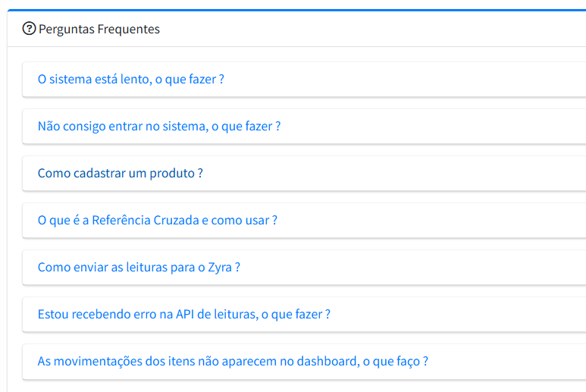Click the question mark icon beside Perguntas Frequentes
This screenshot has width=586, height=392.
point(29,29)
